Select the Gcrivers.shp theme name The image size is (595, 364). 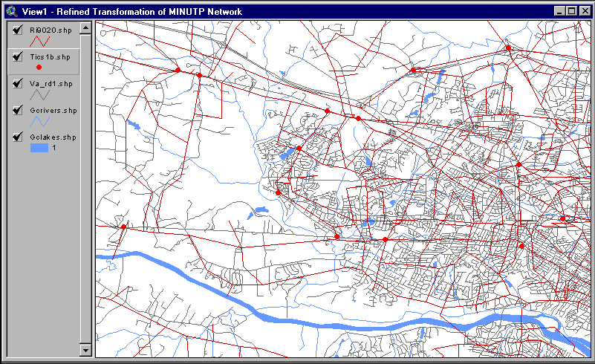point(53,111)
